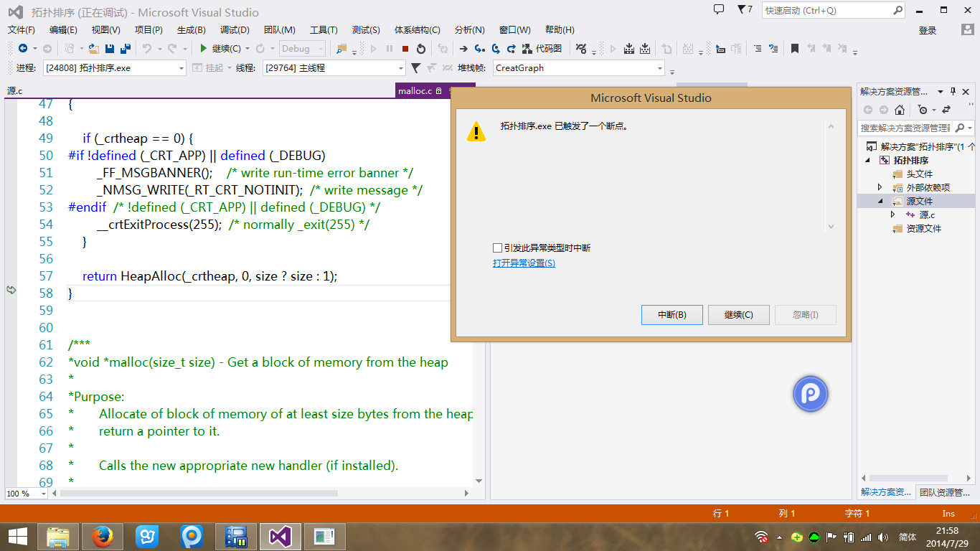Click the Save All icon
The width and height of the screenshot is (980, 551).
point(126,49)
